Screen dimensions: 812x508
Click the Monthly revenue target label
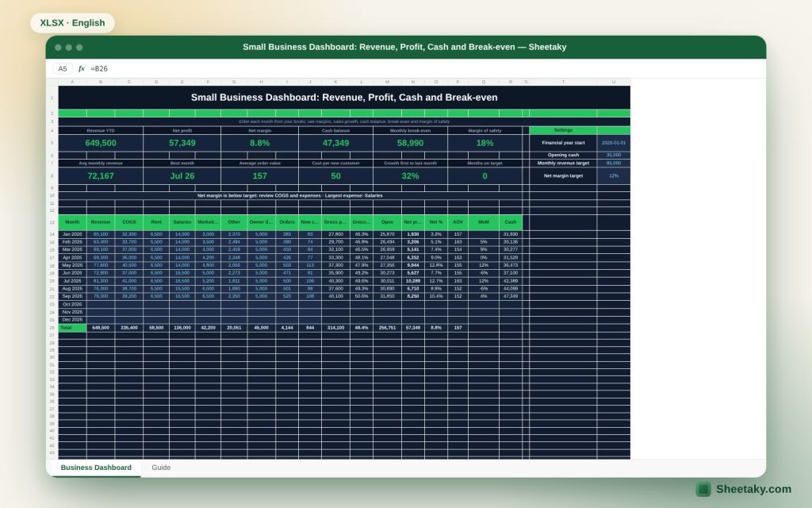[x=563, y=164]
